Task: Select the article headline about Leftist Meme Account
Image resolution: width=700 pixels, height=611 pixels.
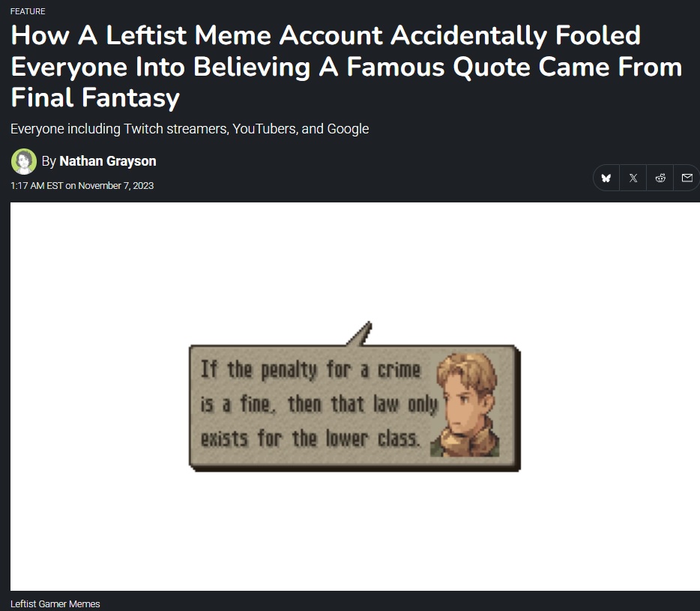Action: [x=346, y=66]
